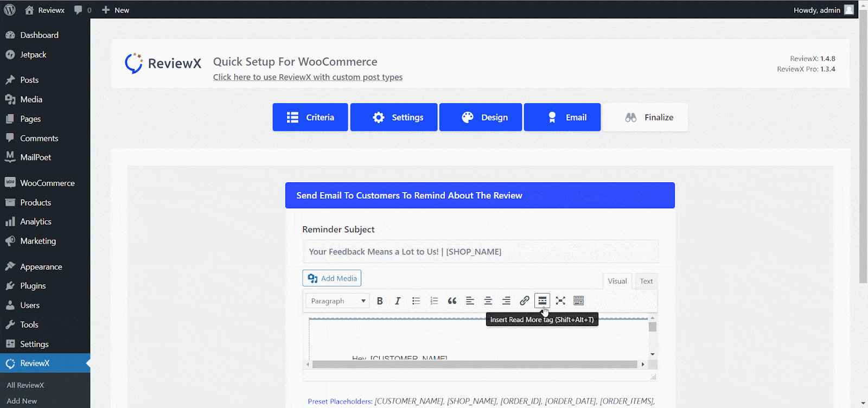868x408 pixels.
Task: Open the Howdy, admin account menu
Action: (x=822, y=10)
